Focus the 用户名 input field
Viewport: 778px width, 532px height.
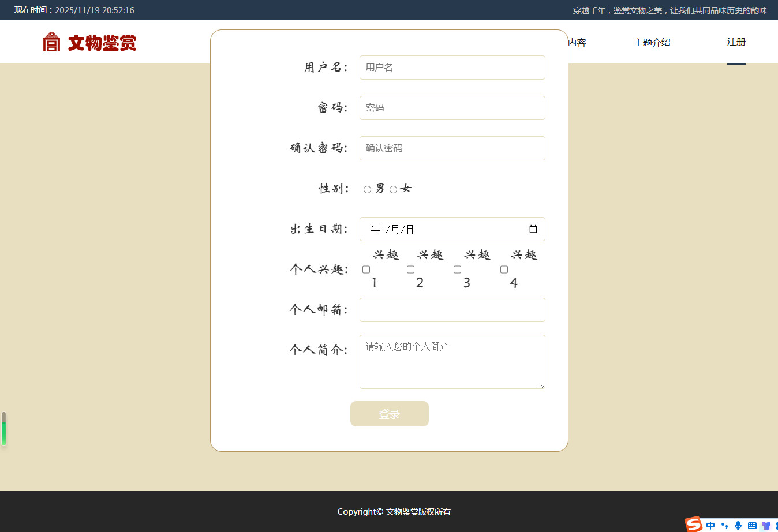(452, 68)
